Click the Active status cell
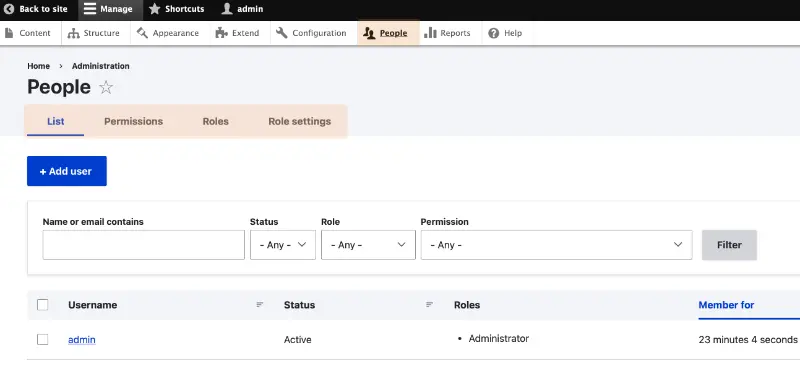The width and height of the screenshot is (800, 371). click(x=297, y=339)
